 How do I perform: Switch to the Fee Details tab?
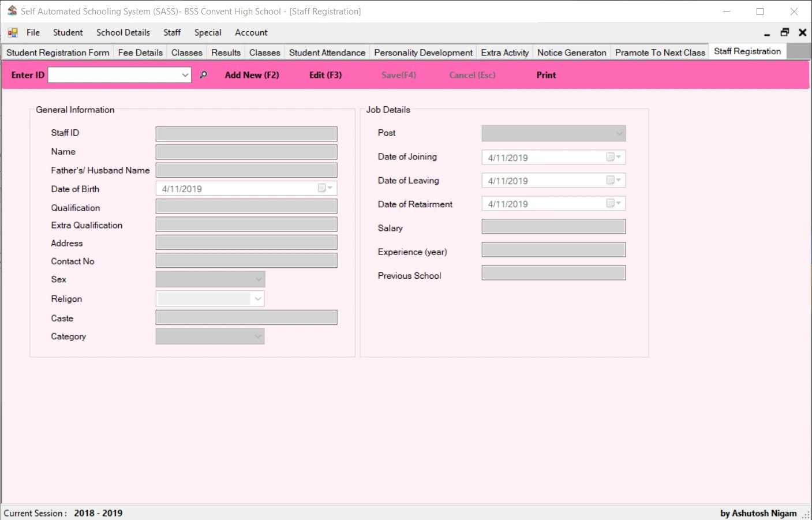140,52
